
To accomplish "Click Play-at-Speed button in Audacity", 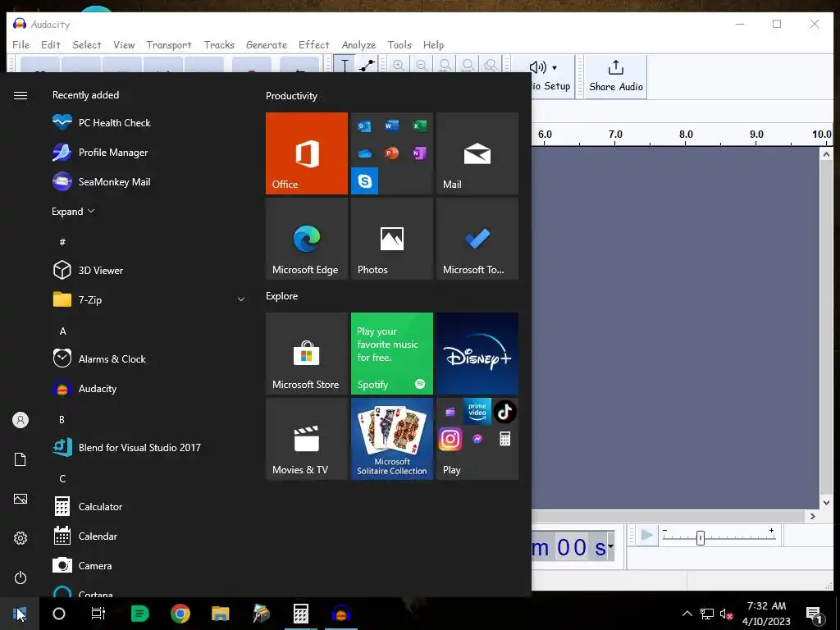I will (x=647, y=535).
